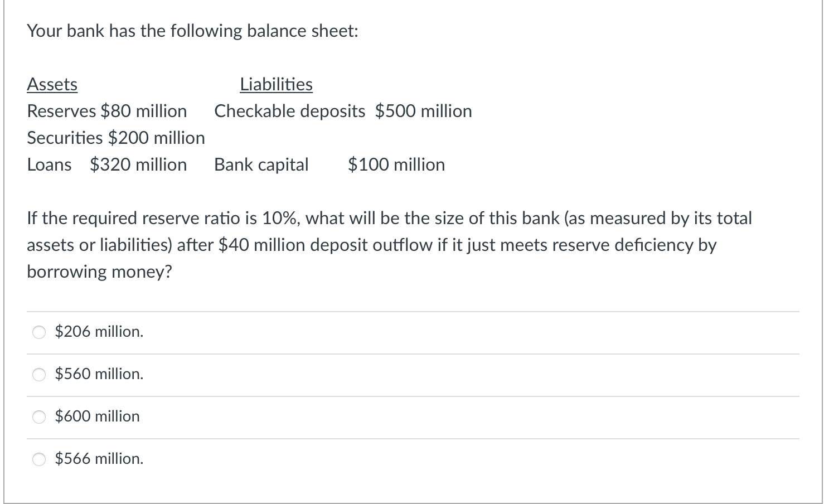
Task: Click the $206 million option text
Action: click(x=99, y=331)
